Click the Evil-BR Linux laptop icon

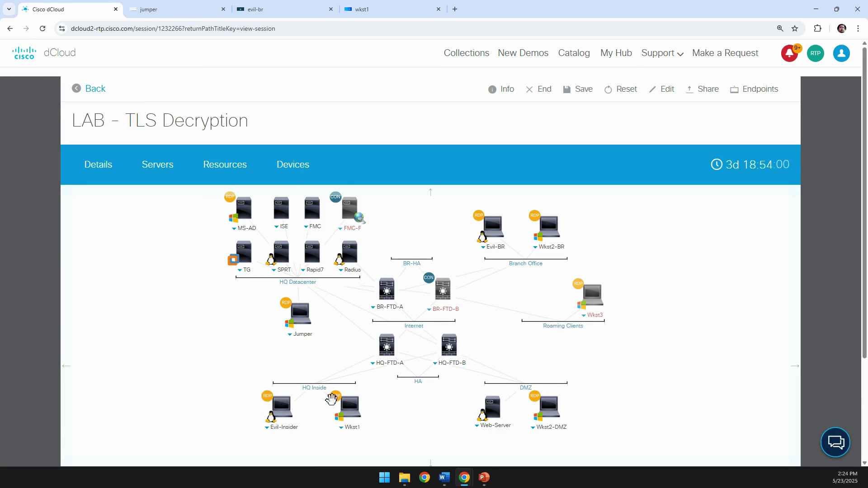493,227
